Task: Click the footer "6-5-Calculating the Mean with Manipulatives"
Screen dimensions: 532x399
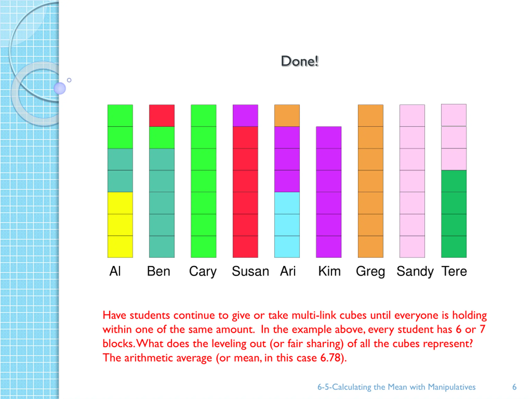Action: pyautogui.click(x=396, y=387)
